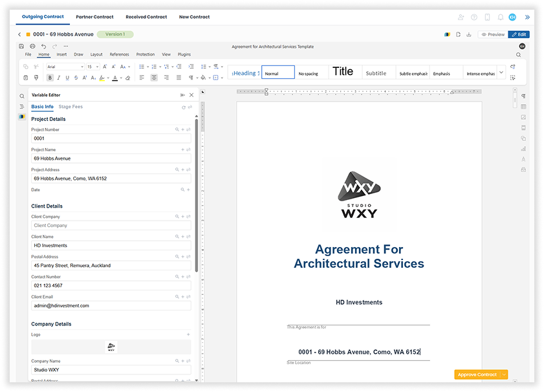
Task: Switch to the Partner Contract tab
Action: (94, 17)
